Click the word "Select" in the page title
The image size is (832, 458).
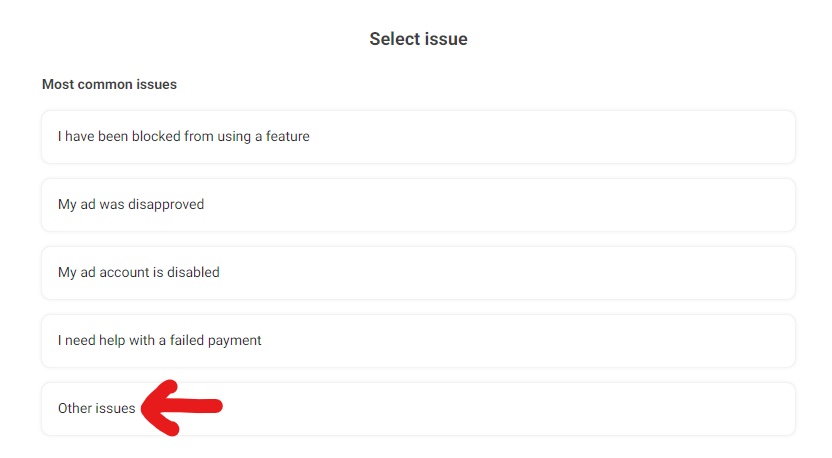click(x=393, y=39)
